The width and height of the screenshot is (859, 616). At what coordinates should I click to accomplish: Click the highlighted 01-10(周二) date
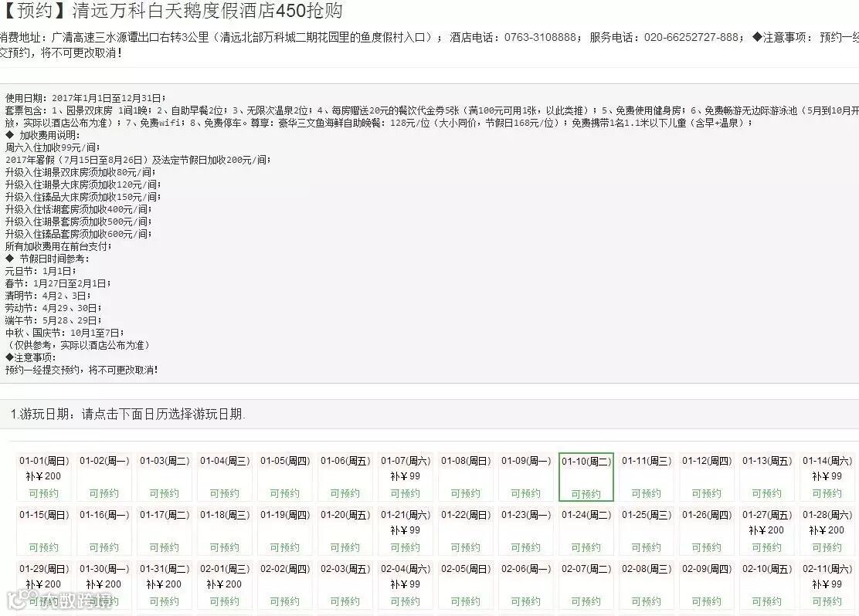pos(586,477)
